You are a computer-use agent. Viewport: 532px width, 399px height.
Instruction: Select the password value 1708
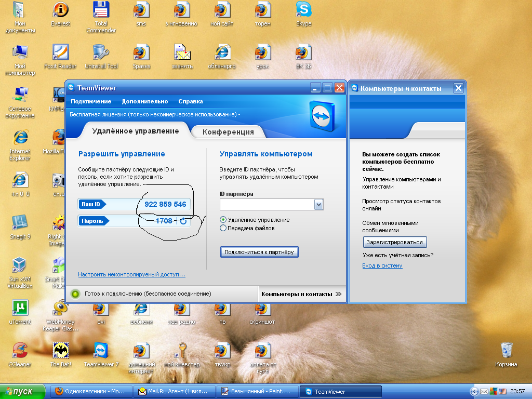pyautogui.click(x=164, y=221)
